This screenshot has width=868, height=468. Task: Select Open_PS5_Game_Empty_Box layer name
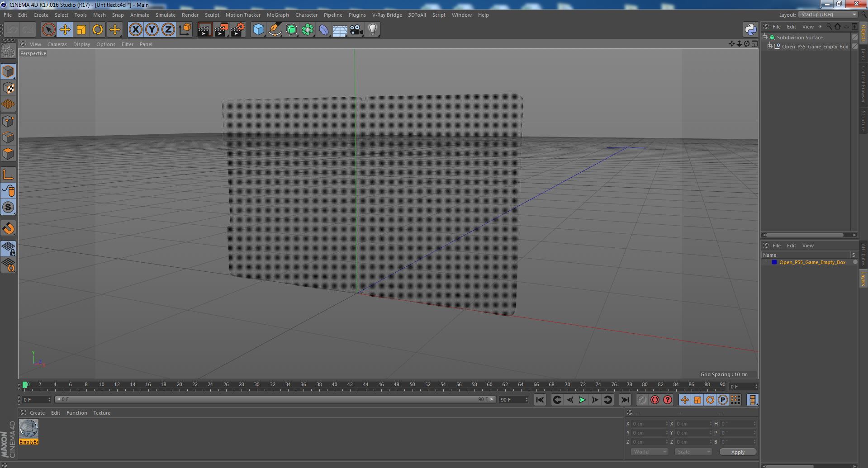point(812,262)
